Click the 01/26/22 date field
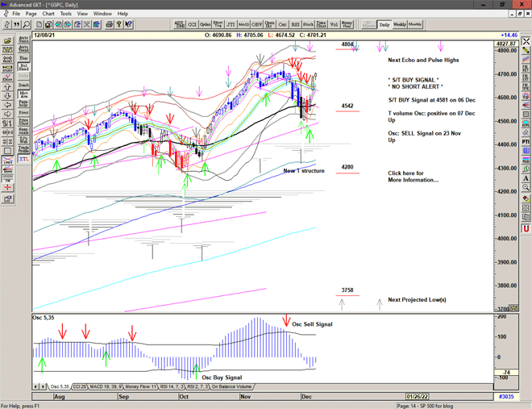Image resolution: width=532 pixels, height=409 pixels. pyautogui.click(x=418, y=396)
